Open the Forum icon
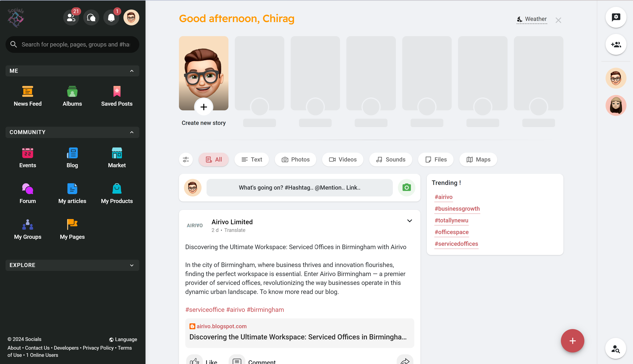This screenshot has height=364, width=633. click(x=27, y=189)
